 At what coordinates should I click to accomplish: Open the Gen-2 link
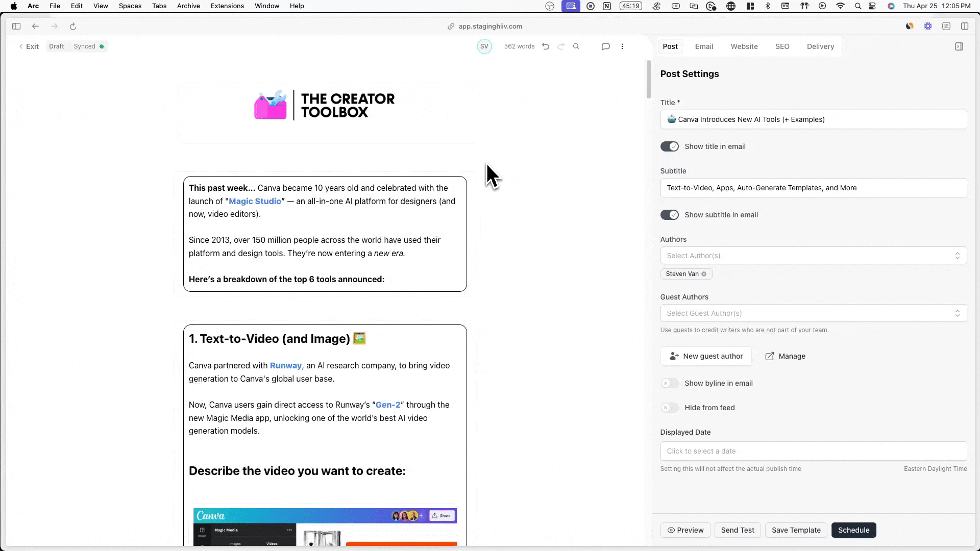pyautogui.click(x=388, y=405)
